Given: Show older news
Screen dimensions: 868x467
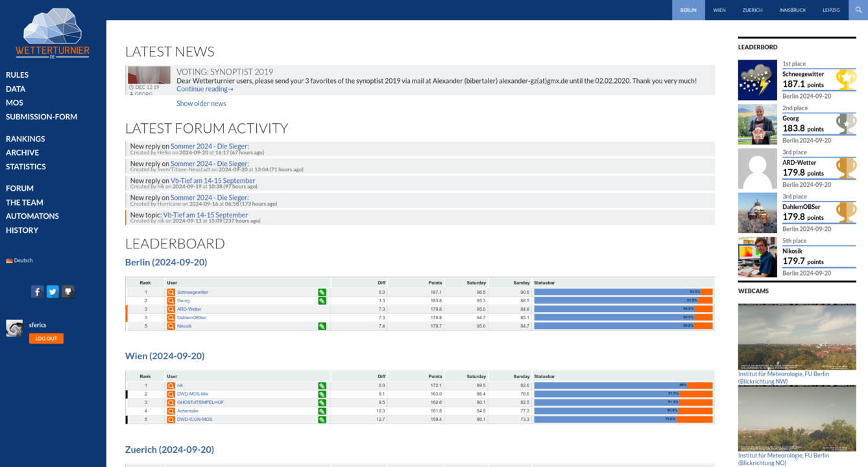Looking at the screenshot, I should [x=201, y=103].
